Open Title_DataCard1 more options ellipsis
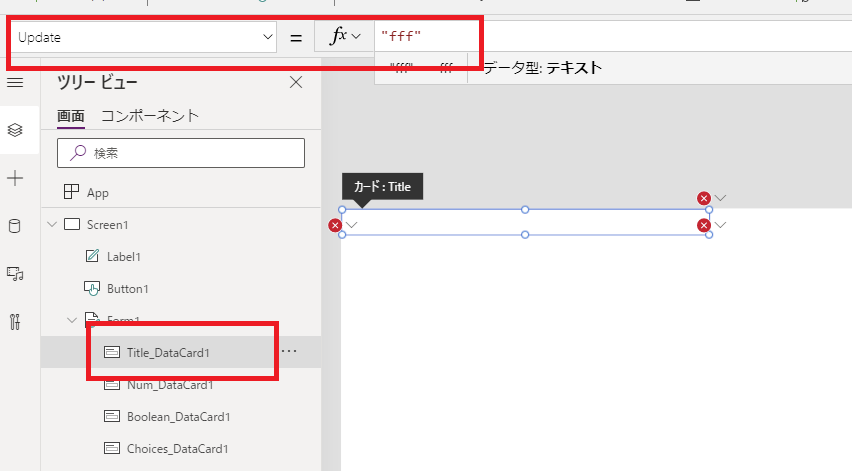The height and width of the screenshot is (471, 852). tap(289, 351)
